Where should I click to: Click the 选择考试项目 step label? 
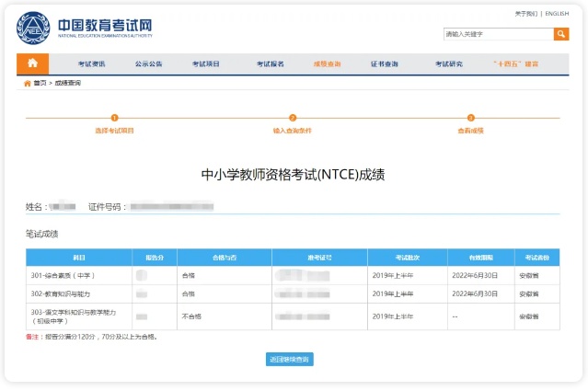click(114, 131)
